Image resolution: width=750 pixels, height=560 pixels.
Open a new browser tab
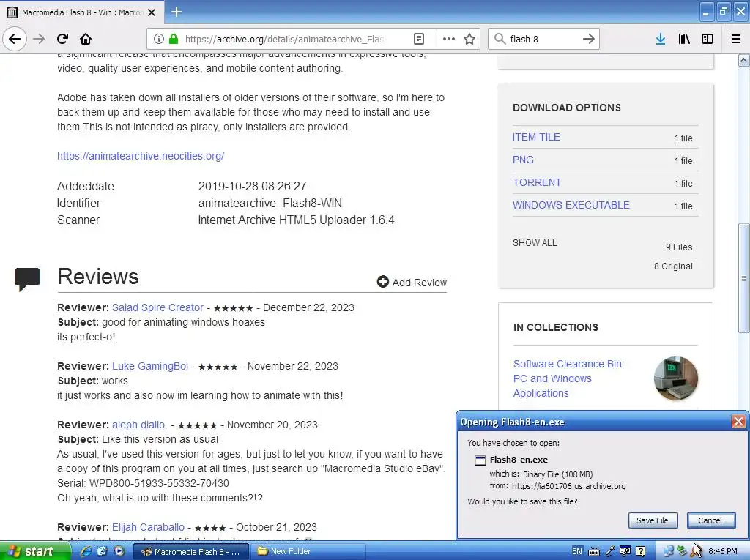(x=177, y=12)
